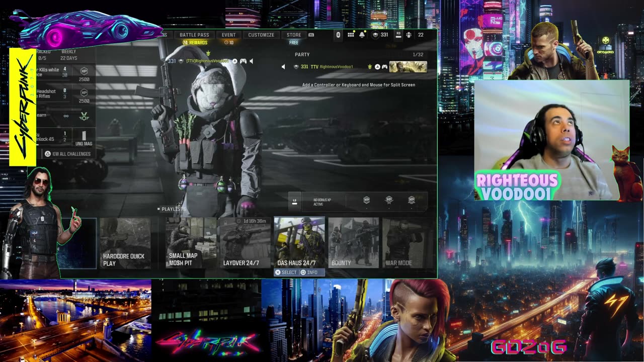Click the rank 331 emblem in top bar
The width and height of the screenshot is (644, 362).
(x=375, y=35)
